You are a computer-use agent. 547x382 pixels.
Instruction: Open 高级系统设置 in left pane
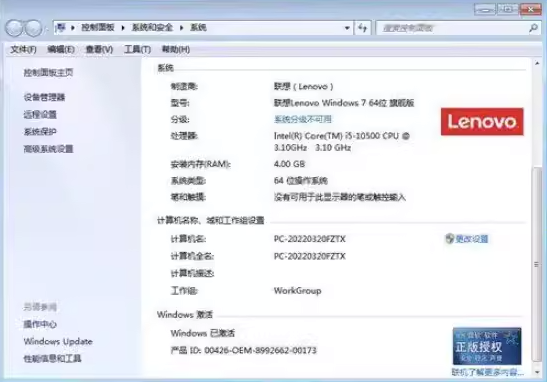48,149
